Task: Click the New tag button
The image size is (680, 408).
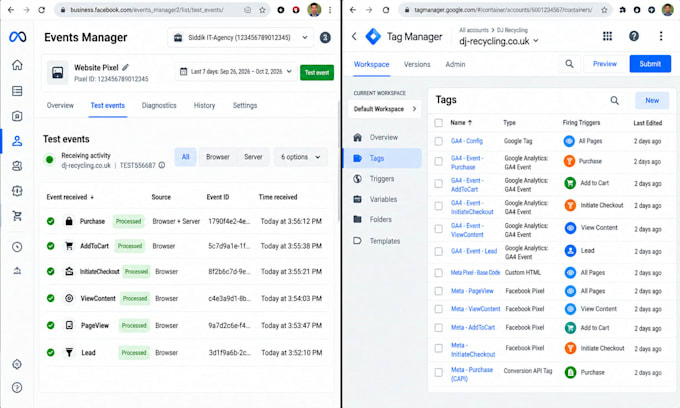Action: [x=652, y=101]
